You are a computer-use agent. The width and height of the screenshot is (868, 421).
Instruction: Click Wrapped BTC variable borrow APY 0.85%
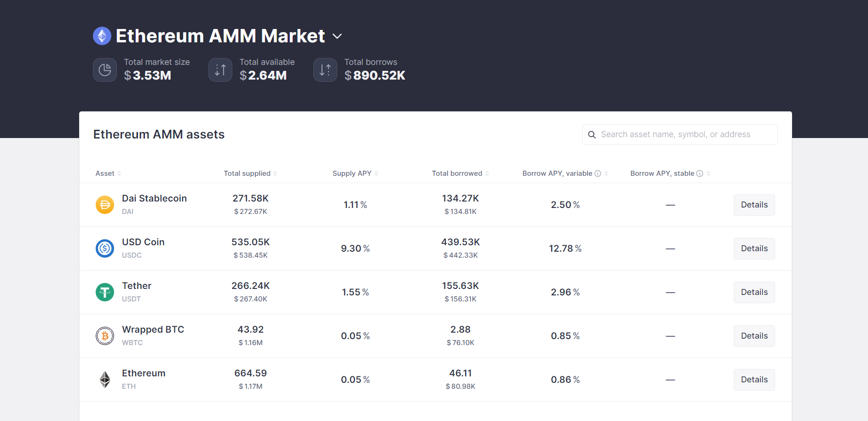(x=565, y=336)
